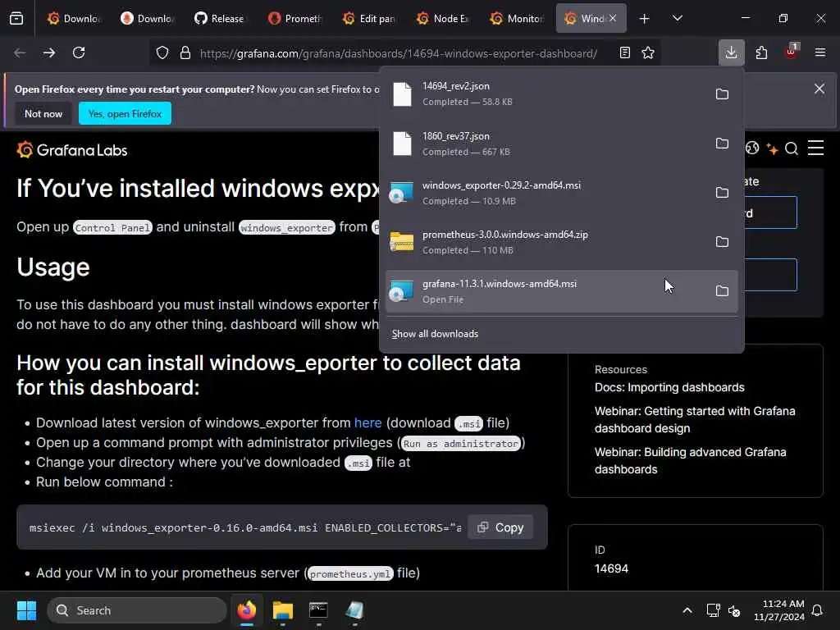Copy the msiexec command

[x=500, y=527]
